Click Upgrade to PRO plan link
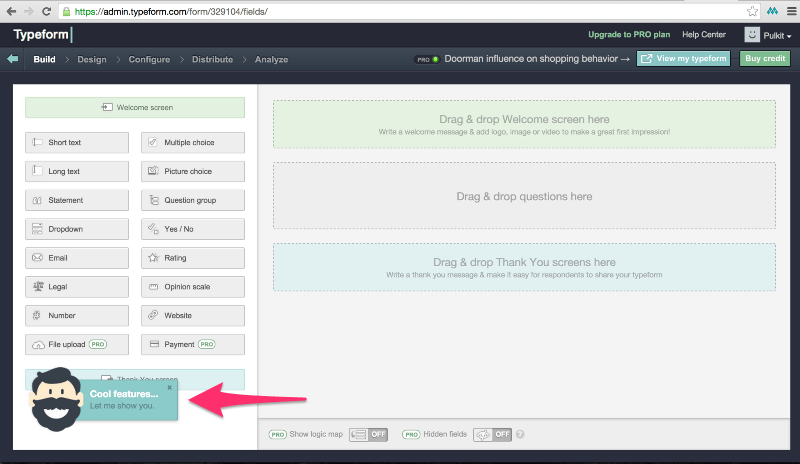800x464 pixels. click(629, 35)
